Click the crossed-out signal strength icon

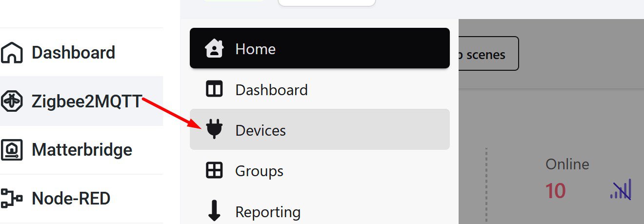(x=621, y=189)
